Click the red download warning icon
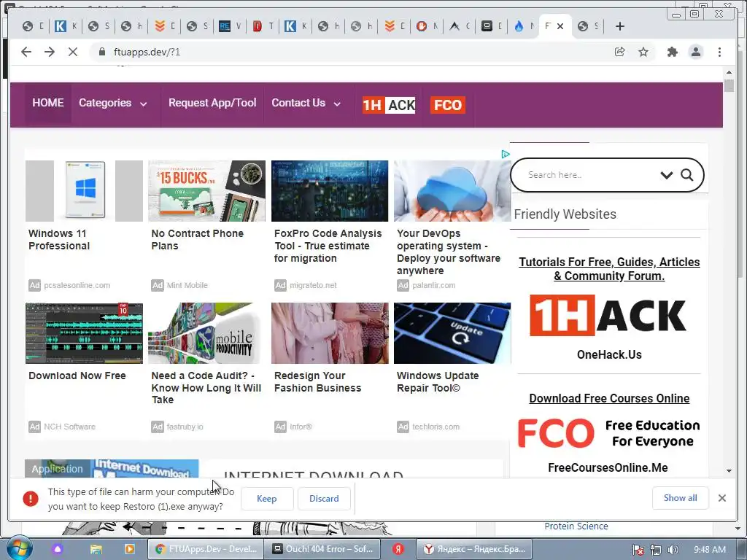Image resolution: width=747 pixels, height=560 pixels. 31,499
